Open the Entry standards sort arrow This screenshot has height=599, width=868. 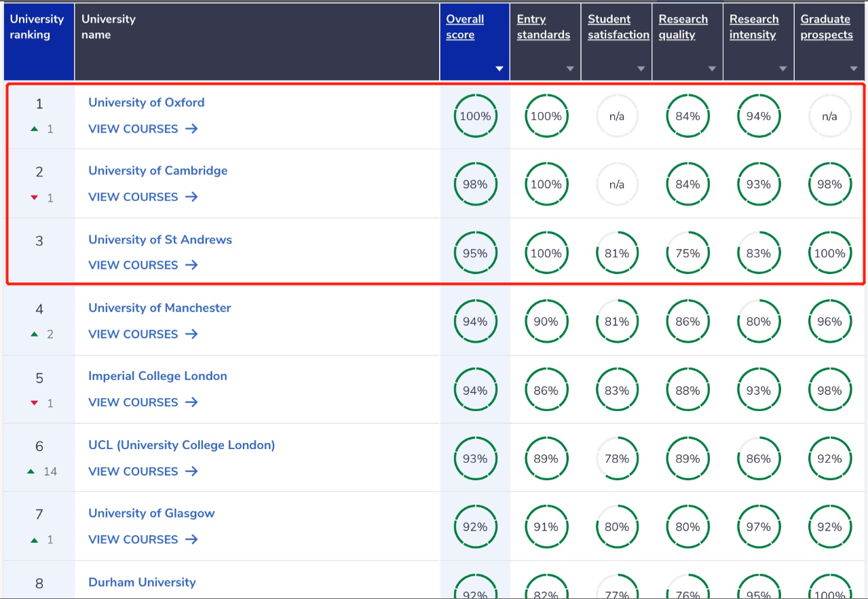(570, 69)
